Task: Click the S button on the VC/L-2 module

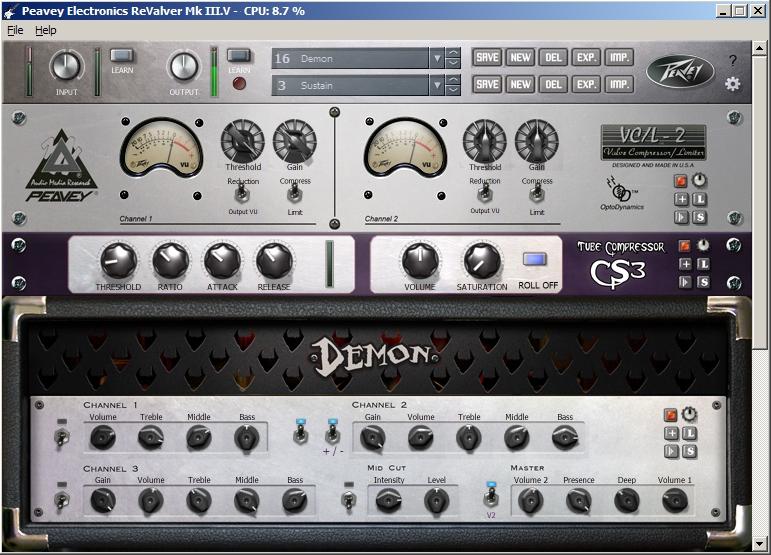Action: click(700, 217)
